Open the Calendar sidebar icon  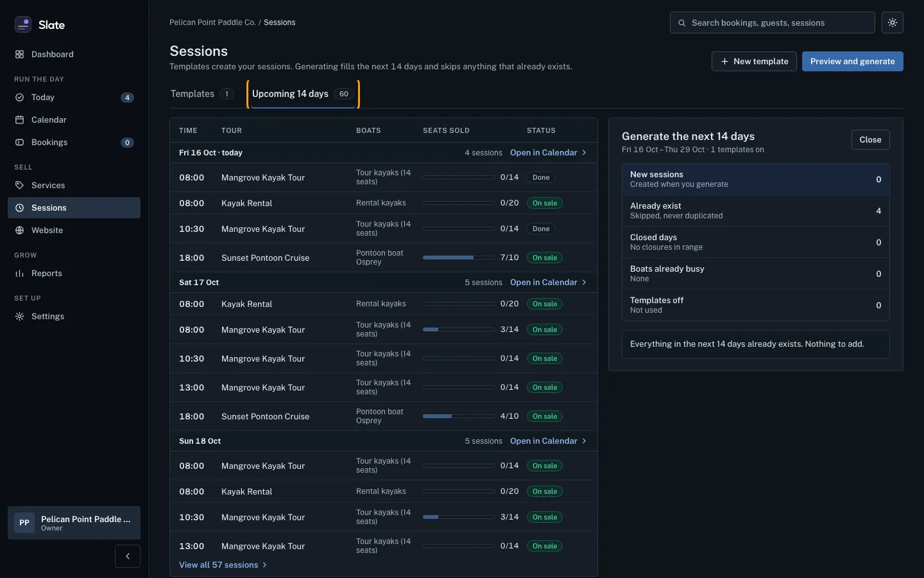click(19, 120)
